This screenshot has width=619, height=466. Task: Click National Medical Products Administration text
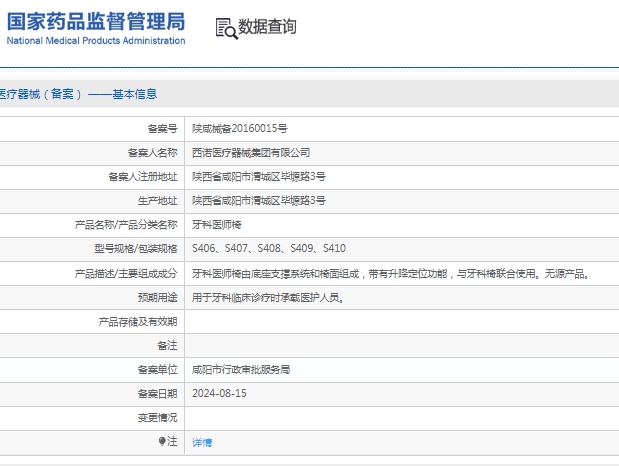pos(96,41)
